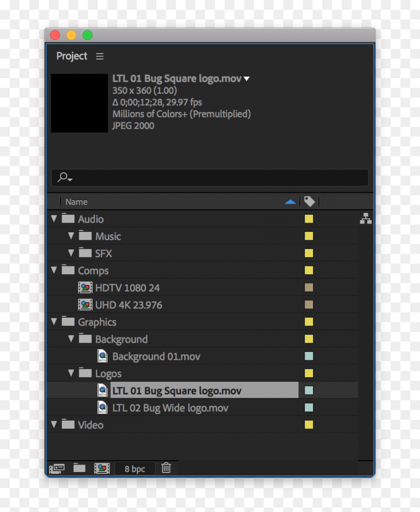Select the Background 01.mov file name
Image resolution: width=420 pixels, height=512 pixels.
pos(156,357)
